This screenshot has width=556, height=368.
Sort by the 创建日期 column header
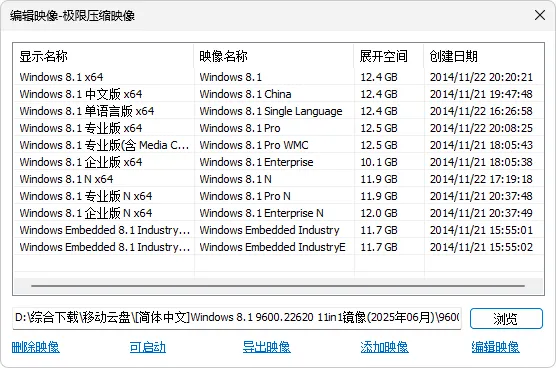(484, 56)
